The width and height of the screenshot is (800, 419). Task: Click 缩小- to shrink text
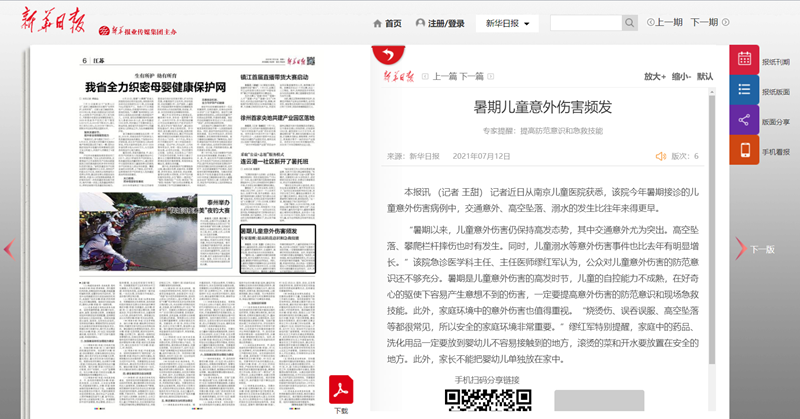pyautogui.click(x=681, y=77)
